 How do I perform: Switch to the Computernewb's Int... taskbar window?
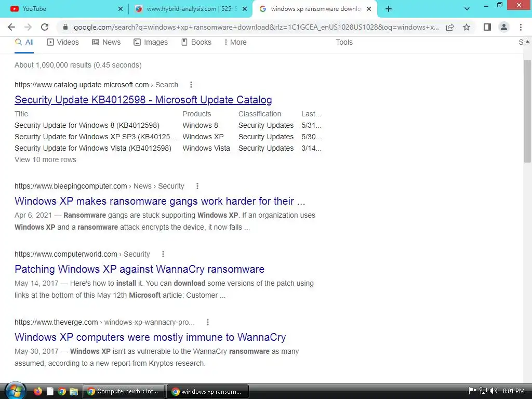[124, 391]
